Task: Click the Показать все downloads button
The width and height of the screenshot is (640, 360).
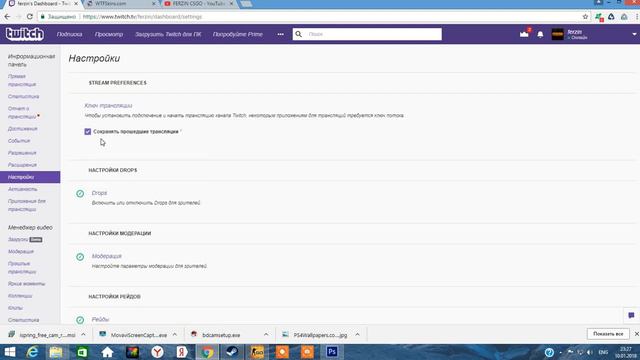Action: 608,334
